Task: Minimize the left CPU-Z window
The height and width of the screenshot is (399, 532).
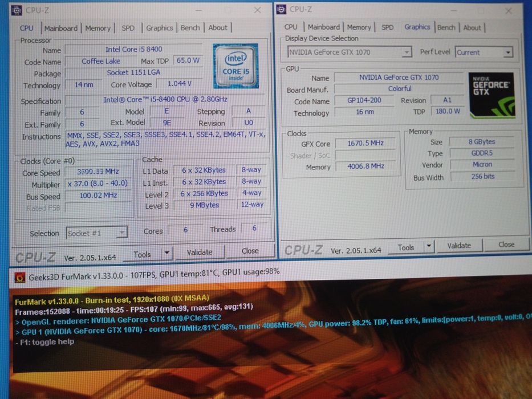Action: 199,10
